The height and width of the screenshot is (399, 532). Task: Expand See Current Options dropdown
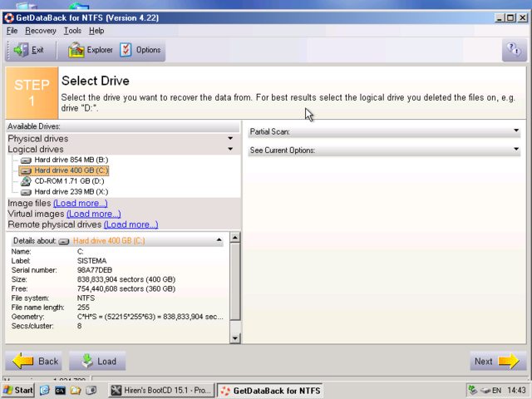[516, 150]
